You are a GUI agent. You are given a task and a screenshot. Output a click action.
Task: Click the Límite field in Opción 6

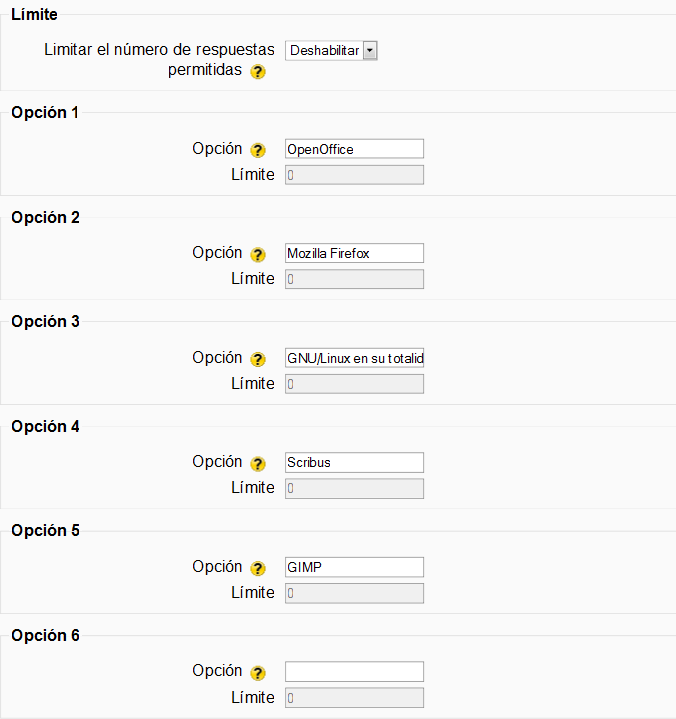354,697
